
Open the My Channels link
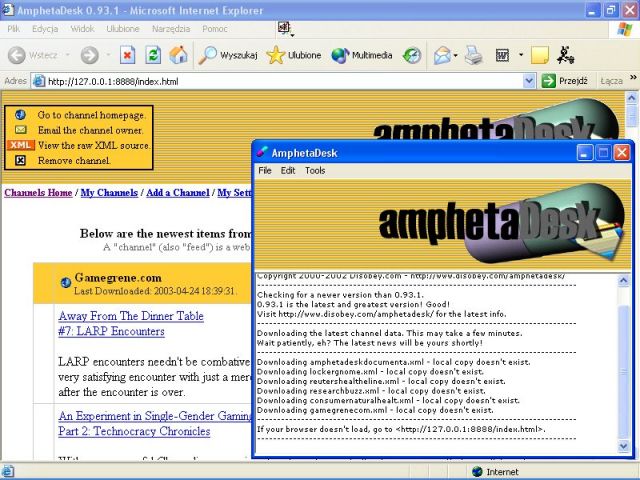pyautogui.click(x=109, y=193)
